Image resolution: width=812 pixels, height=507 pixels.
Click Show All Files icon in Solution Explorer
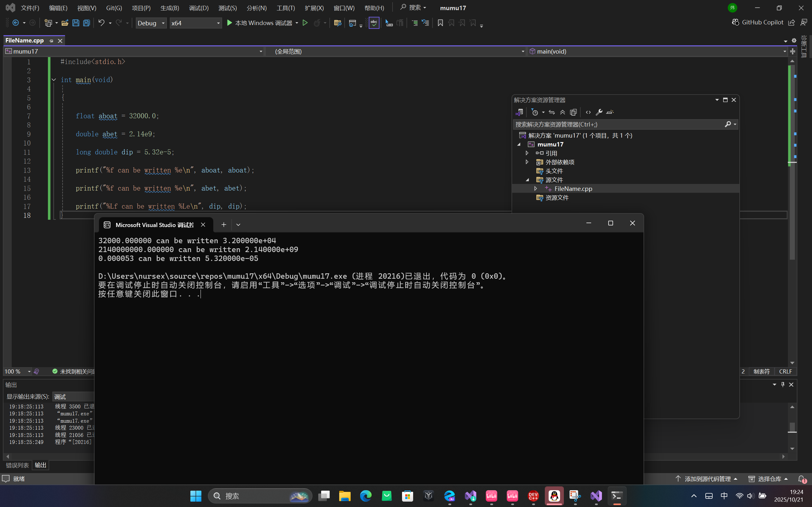pos(573,112)
